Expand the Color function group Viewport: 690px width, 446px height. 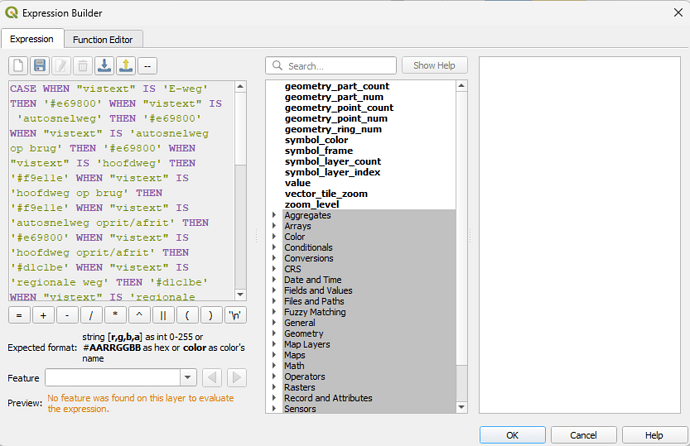coord(274,237)
